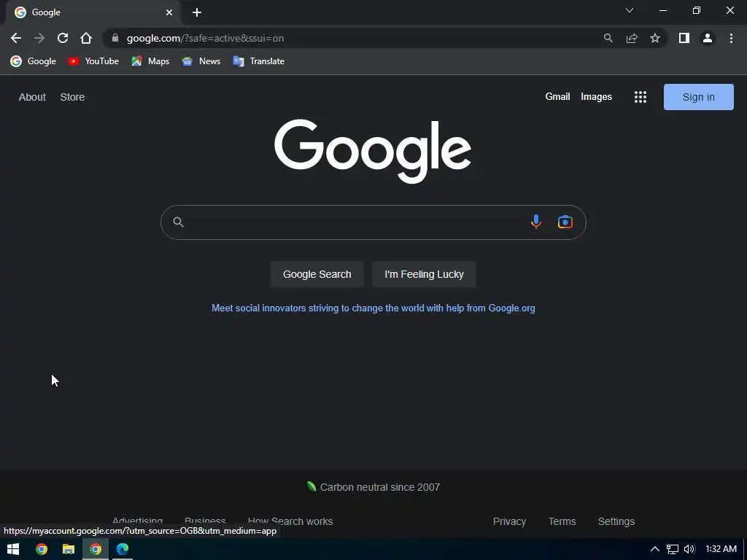Image resolution: width=747 pixels, height=560 pixels.
Task: Open the Store link
Action: tap(72, 97)
